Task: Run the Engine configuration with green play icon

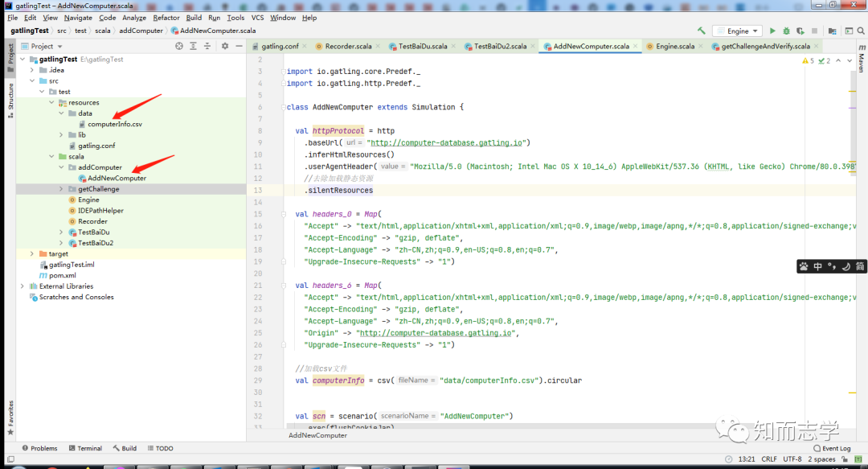Action: point(772,31)
